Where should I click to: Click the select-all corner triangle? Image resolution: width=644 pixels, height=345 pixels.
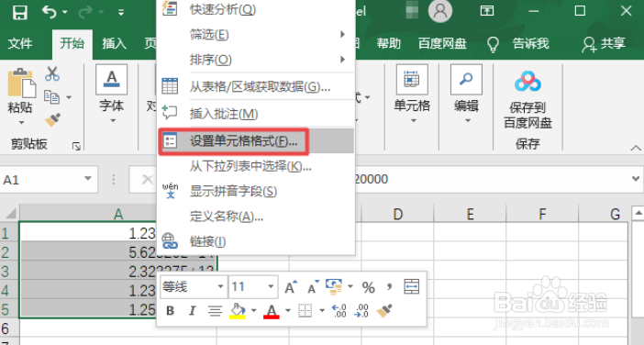[x=10, y=214]
